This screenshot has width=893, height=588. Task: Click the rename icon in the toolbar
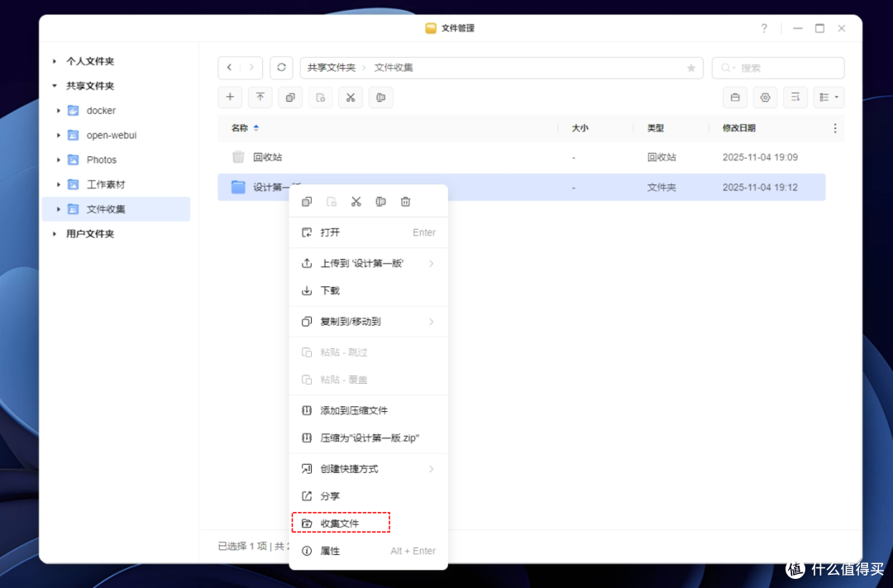click(x=380, y=98)
